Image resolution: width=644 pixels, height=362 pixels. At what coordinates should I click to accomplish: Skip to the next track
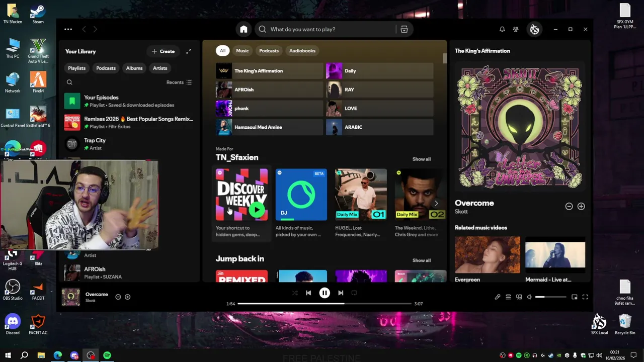click(x=341, y=293)
